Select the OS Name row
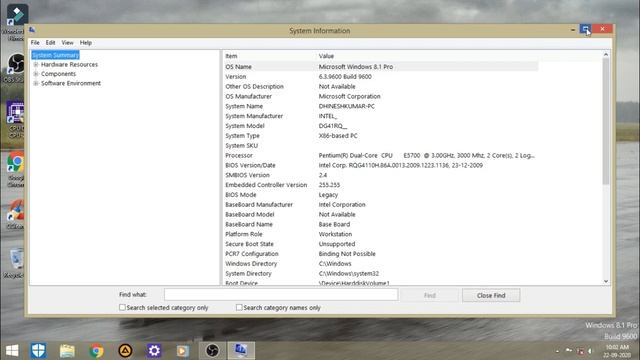 tap(381, 67)
